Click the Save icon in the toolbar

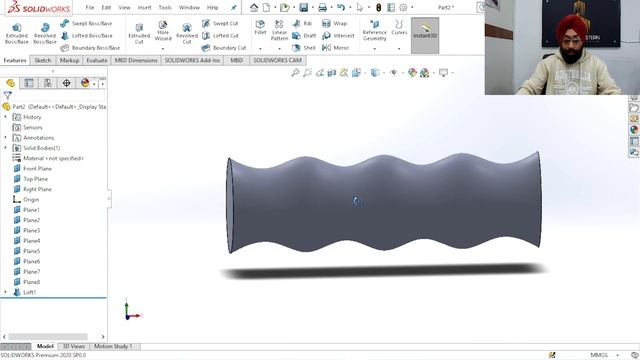pyautogui.click(x=303, y=7)
